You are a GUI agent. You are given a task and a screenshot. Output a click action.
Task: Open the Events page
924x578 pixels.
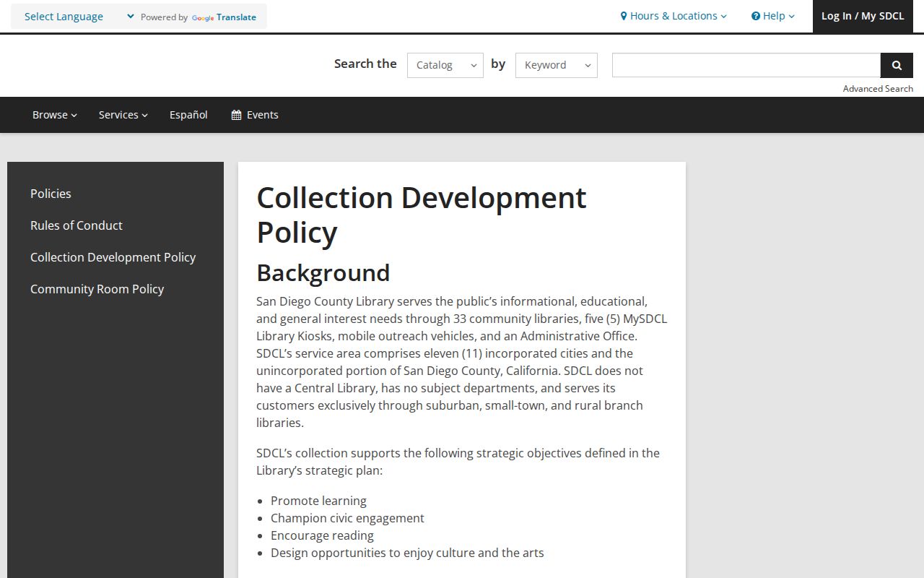point(255,115)
